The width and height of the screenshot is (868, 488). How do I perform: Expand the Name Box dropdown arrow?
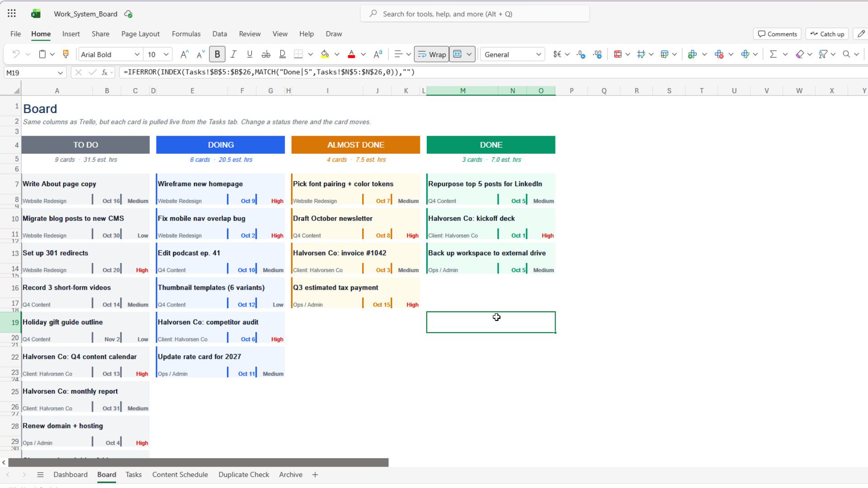coord(60,73)
